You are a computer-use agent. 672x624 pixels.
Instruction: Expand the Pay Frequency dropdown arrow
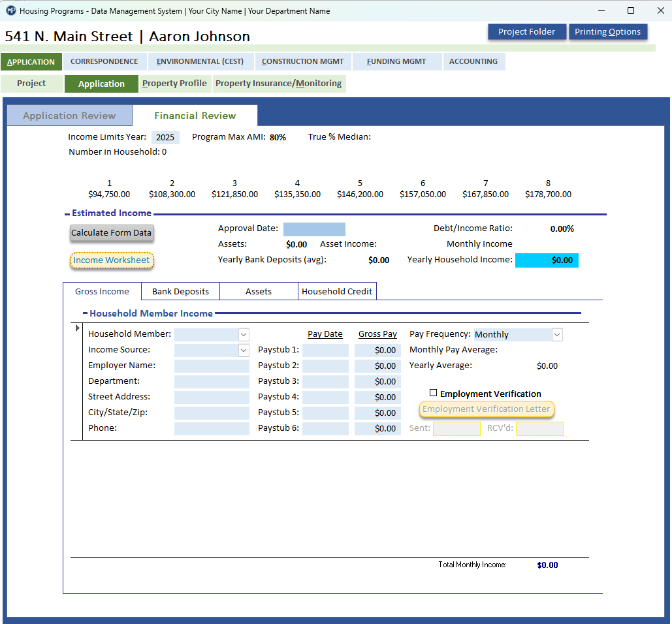pyautogui.click(x=556, y=334)
